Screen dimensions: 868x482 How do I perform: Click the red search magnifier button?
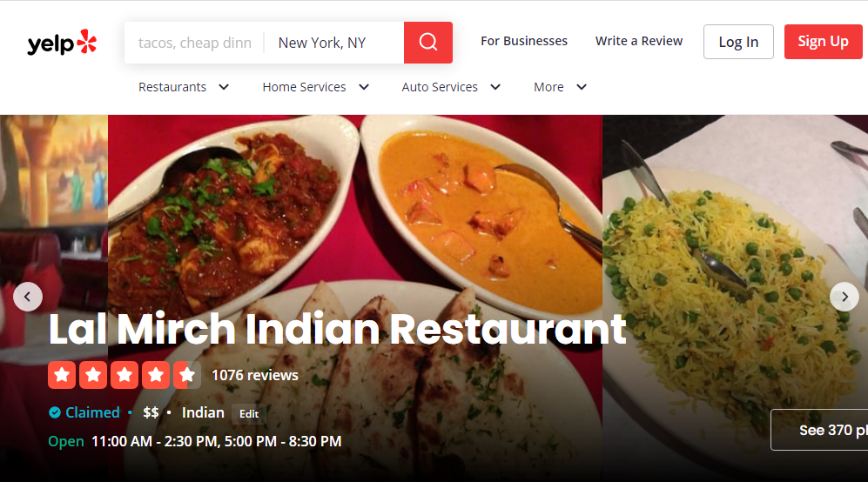[x=428, y=43]
